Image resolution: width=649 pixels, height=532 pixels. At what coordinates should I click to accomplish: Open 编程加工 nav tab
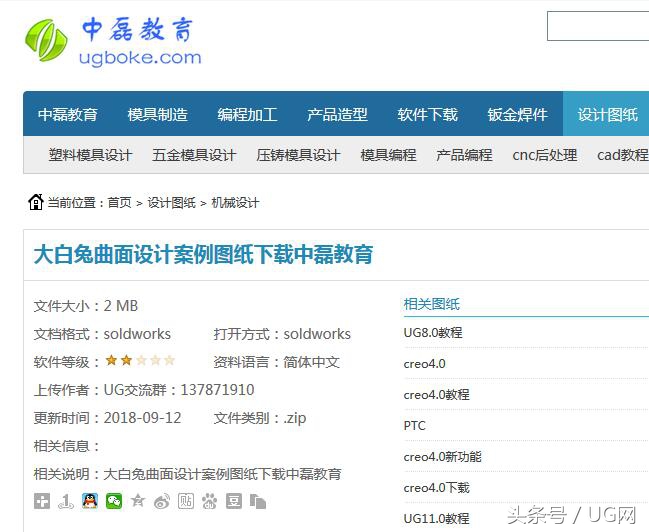pyautogui.click(x=248, y=114)
